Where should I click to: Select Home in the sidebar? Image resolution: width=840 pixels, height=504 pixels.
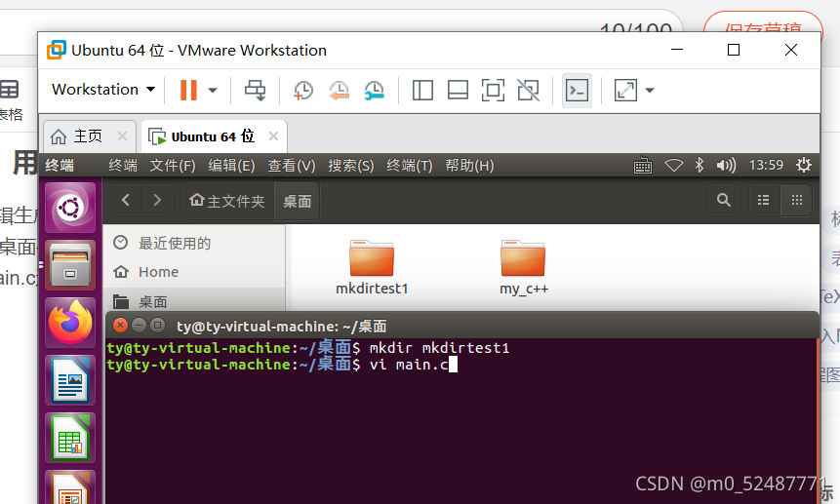194,272
